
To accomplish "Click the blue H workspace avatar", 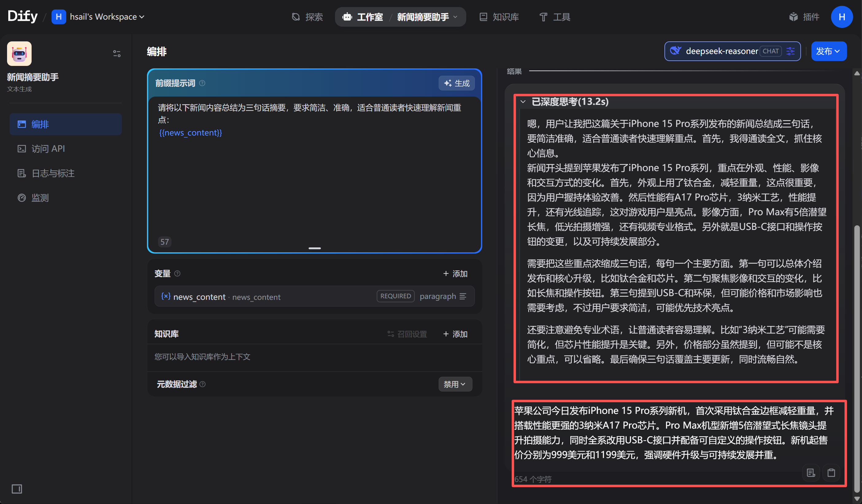I will (x=59, y=17).
